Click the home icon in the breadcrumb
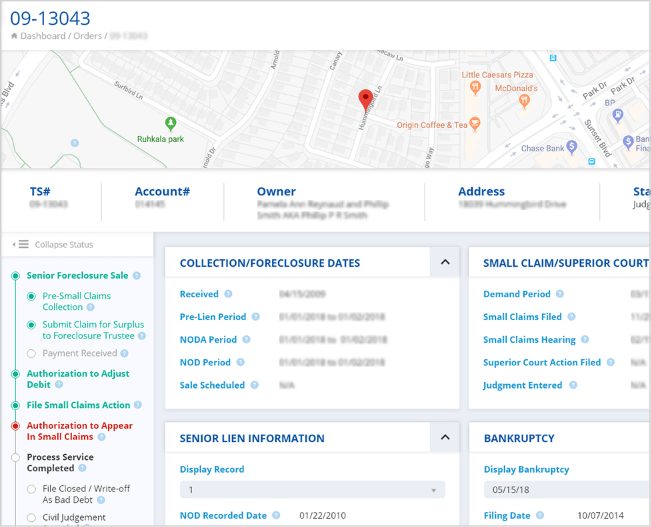This screenshot has height=527, width=651. click(x=14, y=36)
